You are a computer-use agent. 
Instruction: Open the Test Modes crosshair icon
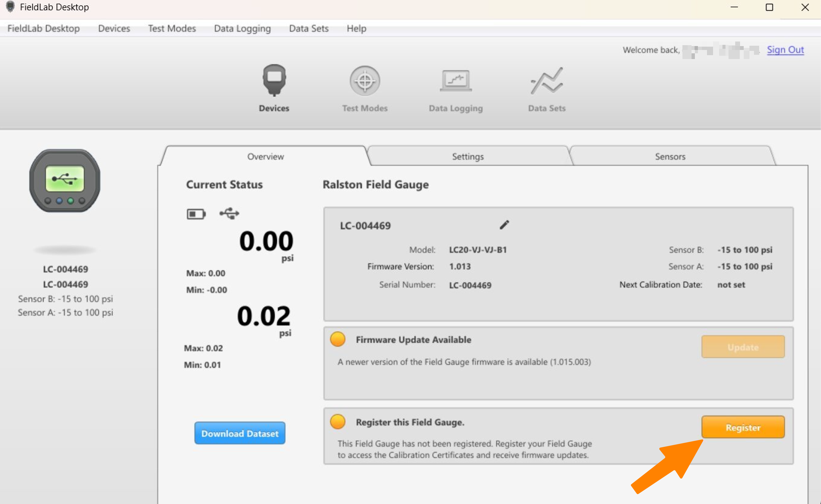pos(365,81)
